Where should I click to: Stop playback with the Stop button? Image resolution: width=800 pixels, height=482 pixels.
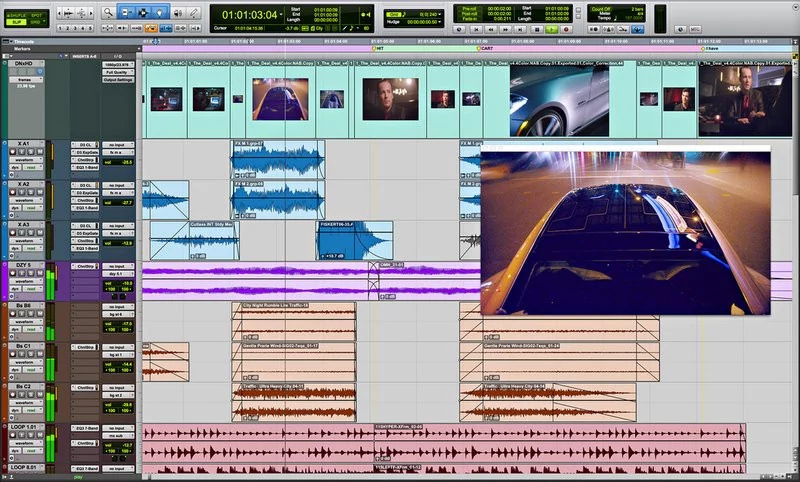point(537,30)
